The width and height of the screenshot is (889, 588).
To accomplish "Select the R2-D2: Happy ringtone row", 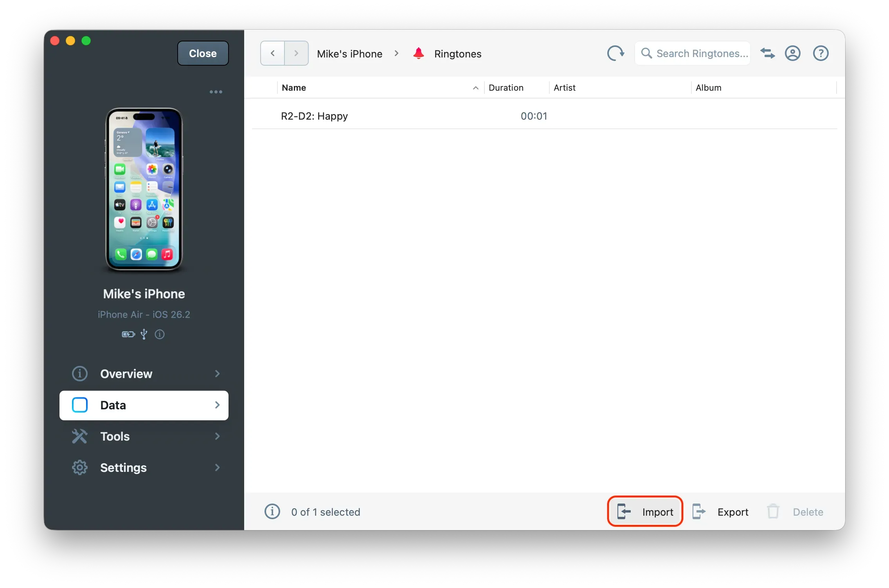I will tap(313, 116).
